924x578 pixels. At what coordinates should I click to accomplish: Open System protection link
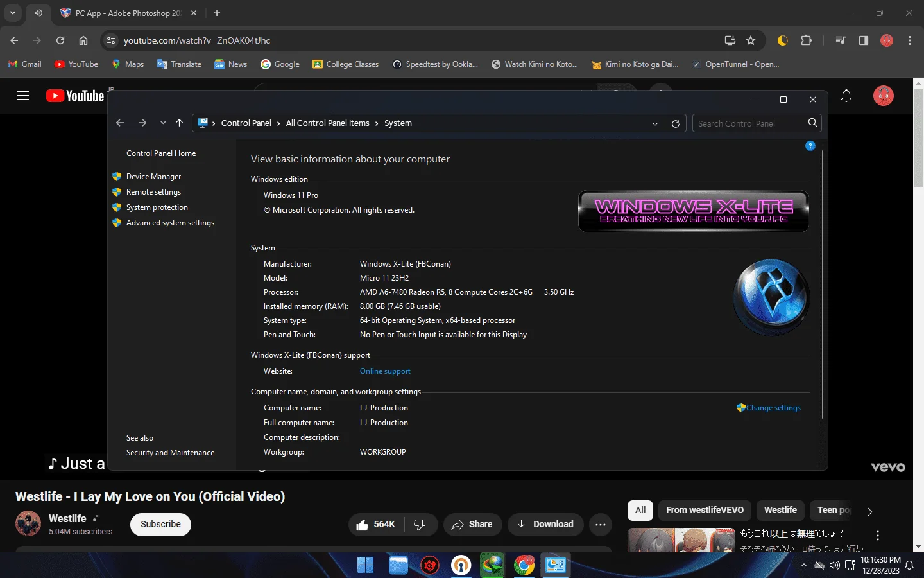[157, 207]
